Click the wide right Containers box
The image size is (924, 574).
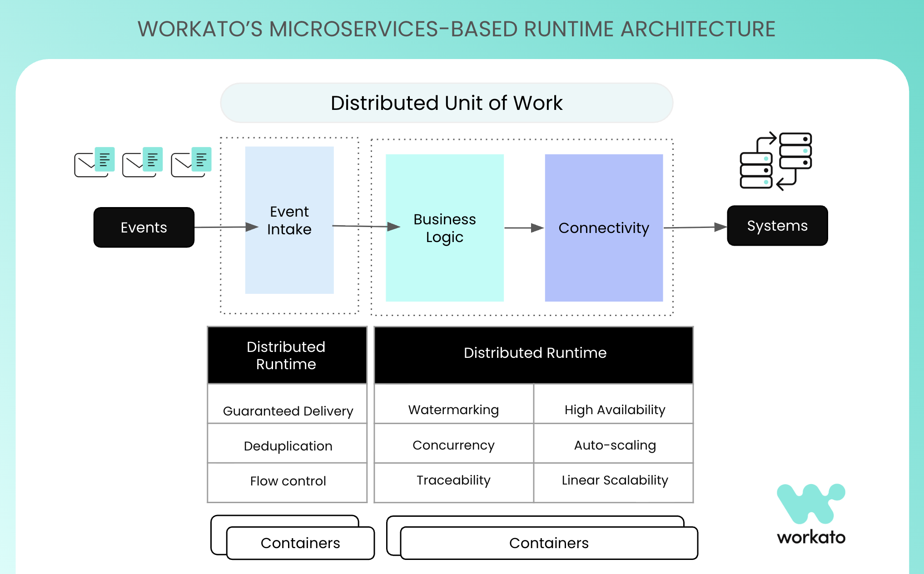549,543
